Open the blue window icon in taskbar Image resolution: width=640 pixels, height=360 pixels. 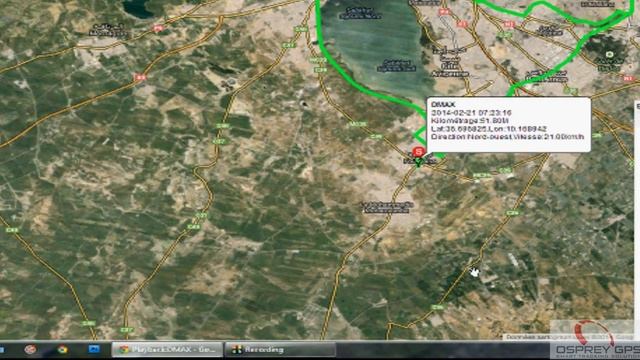94,349
